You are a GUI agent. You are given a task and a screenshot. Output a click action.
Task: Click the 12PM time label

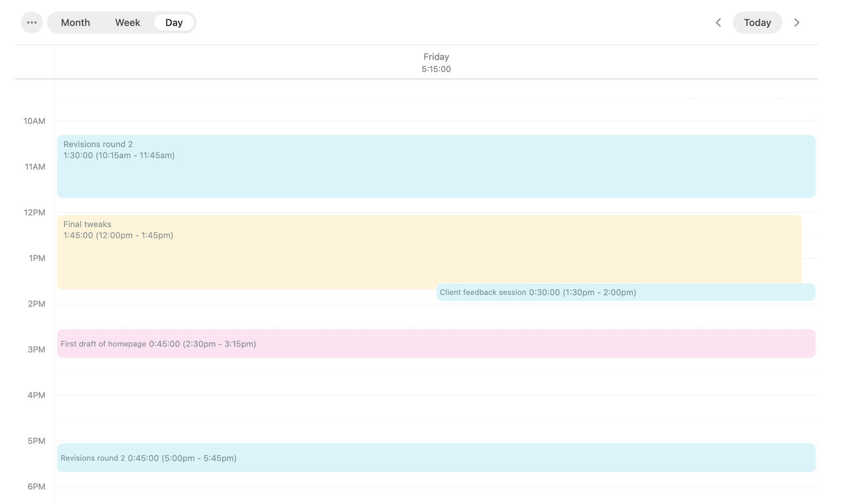(34, 212)
